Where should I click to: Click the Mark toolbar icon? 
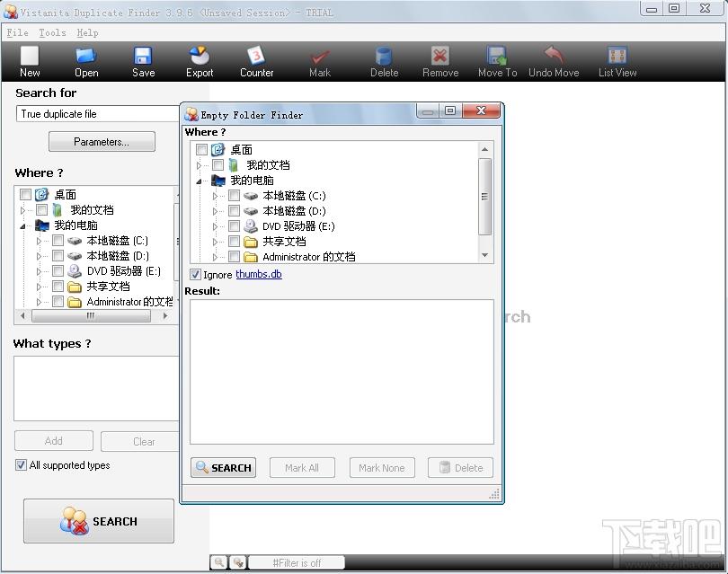[x=320, y=57]
